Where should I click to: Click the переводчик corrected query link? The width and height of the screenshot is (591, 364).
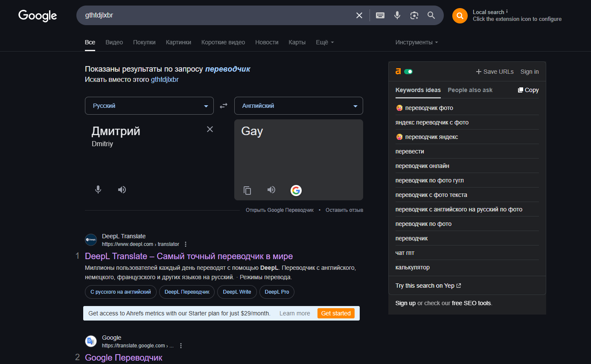coord(228,69)
